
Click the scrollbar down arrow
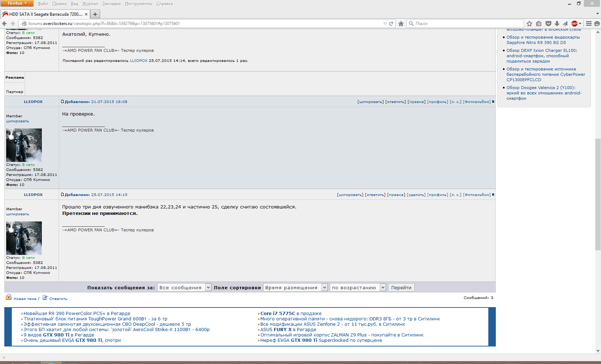598,351
